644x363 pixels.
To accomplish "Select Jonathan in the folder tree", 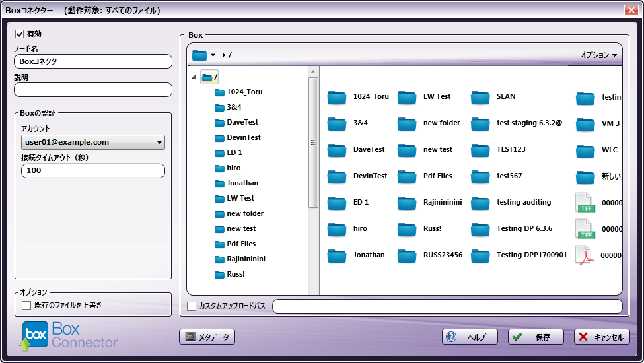I will (x=242, y=183).
